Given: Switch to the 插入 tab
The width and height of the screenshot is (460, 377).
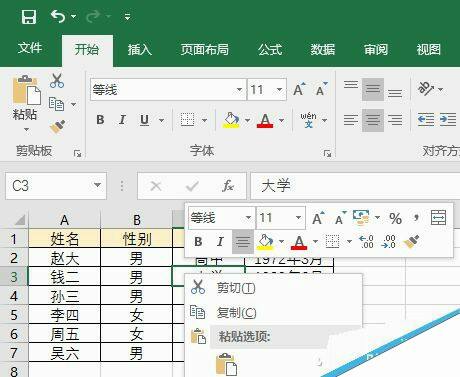Looking at the screenshot, I should point(140,50).
